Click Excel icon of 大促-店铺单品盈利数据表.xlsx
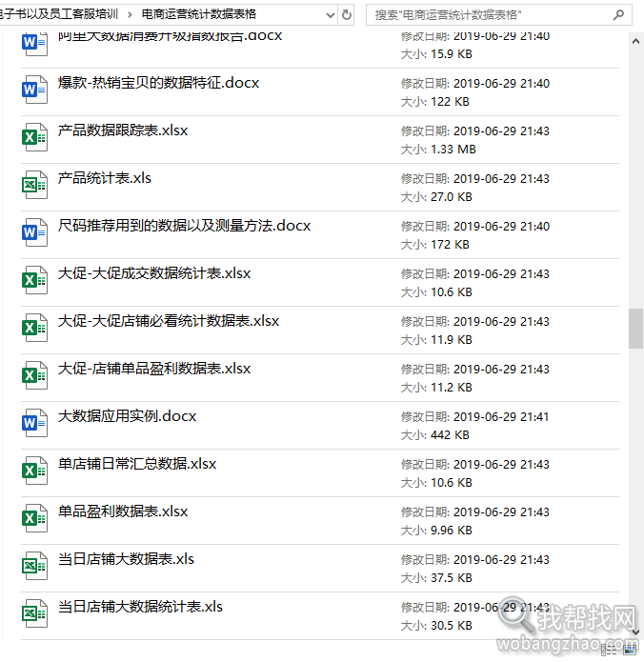This screenshot has width=644, height=662. pyautogui.click(x=34, y=375)
